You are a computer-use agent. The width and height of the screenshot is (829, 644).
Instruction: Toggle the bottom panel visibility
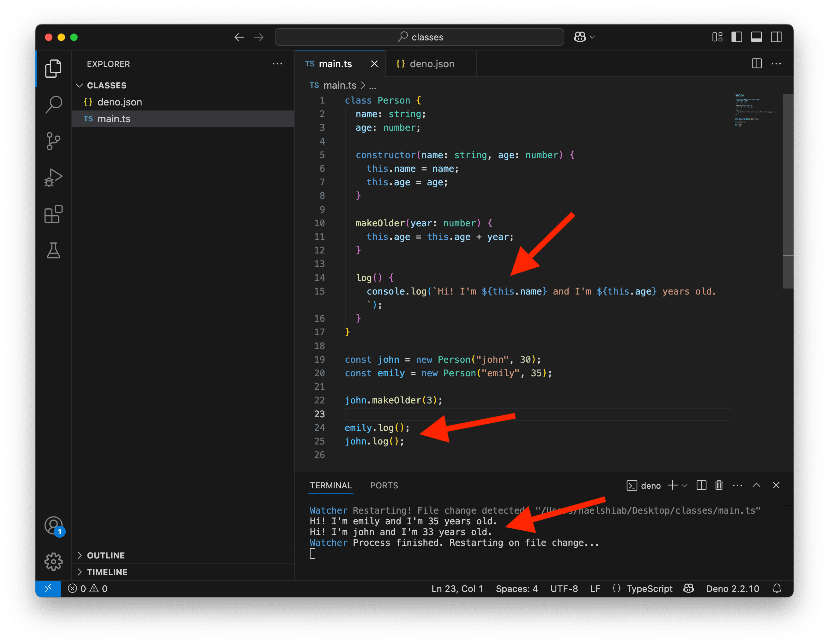point(757,37)
